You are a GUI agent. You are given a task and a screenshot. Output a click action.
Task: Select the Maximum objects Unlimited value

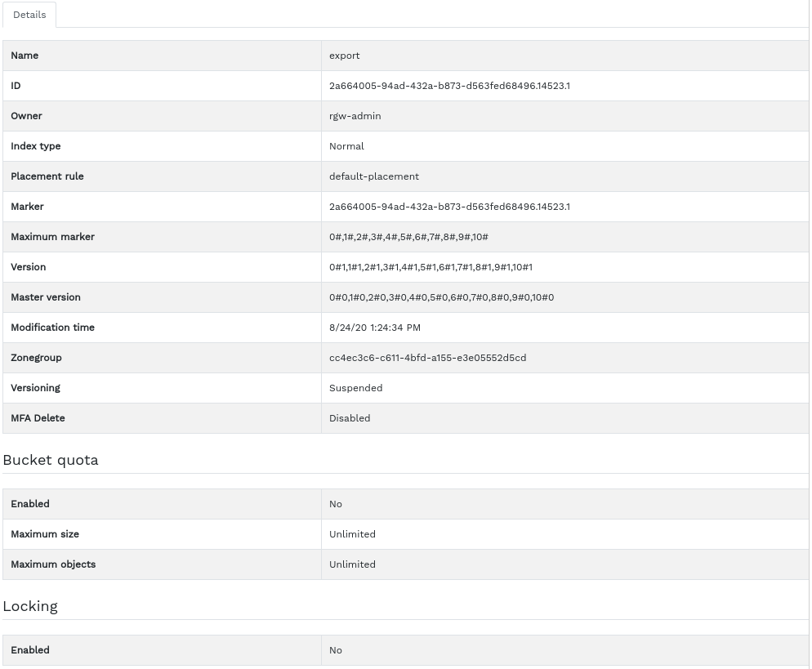tap(352, 564)
